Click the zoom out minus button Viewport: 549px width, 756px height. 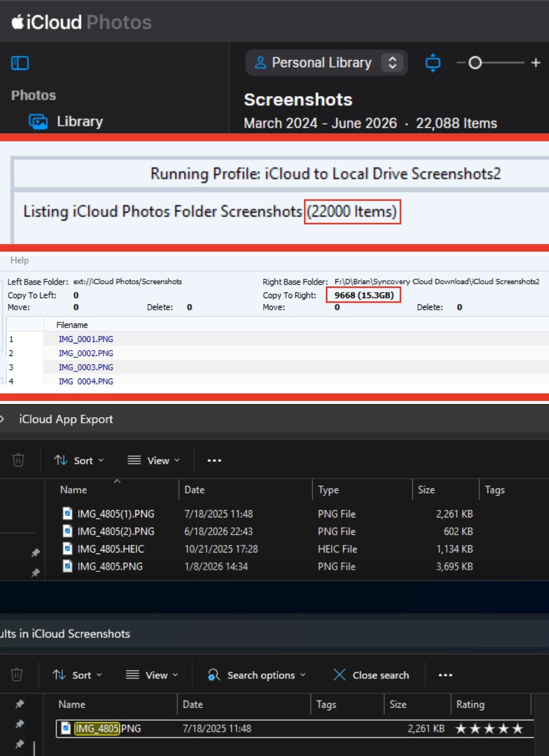pos(461,63)
